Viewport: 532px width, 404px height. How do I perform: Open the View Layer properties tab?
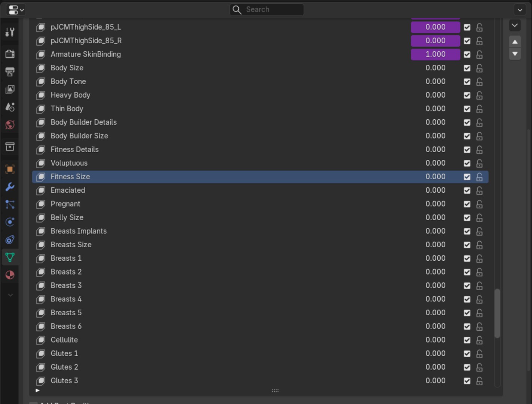10,89
